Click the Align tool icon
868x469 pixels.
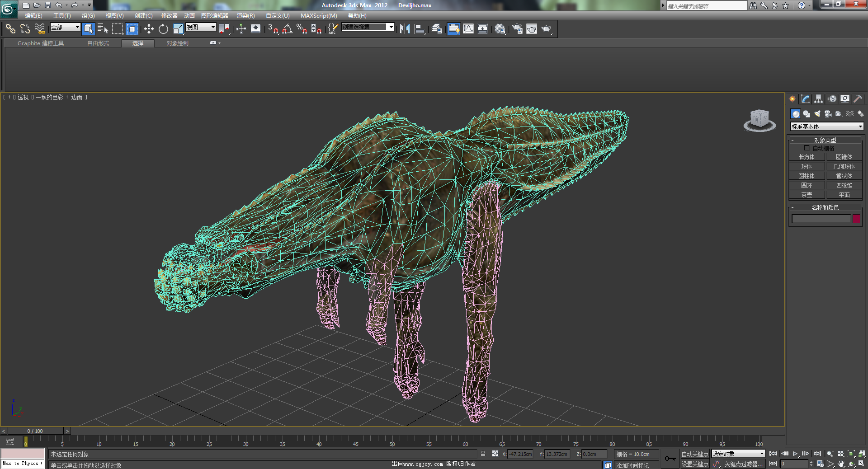tap(420, 29)
